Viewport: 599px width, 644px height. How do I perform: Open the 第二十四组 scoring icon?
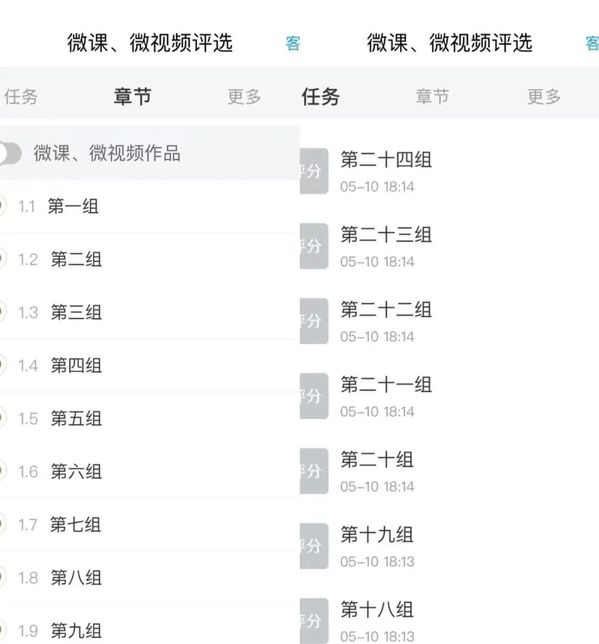coord(314,171)
